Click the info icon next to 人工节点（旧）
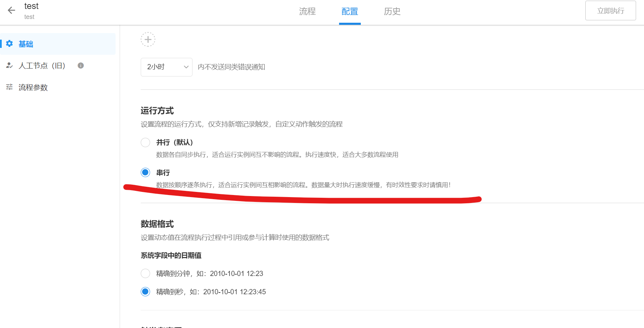The image size is (644, 328). pos(81,65)
